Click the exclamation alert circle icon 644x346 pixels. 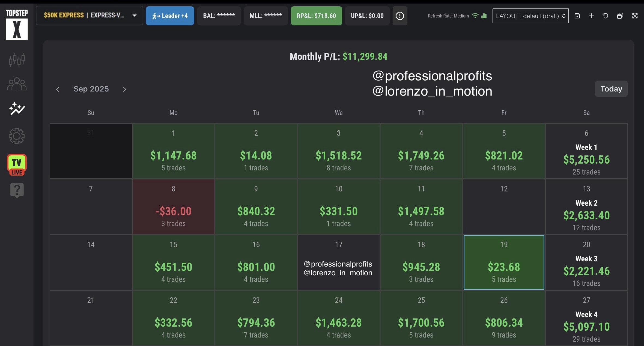(400, 16)
